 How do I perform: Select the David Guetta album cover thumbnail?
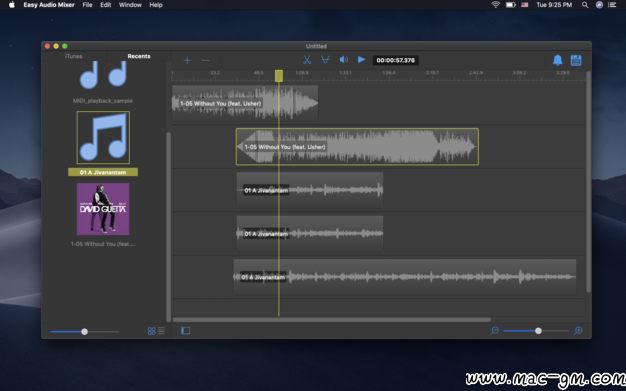pyautogui.click(x=103, y=209)
